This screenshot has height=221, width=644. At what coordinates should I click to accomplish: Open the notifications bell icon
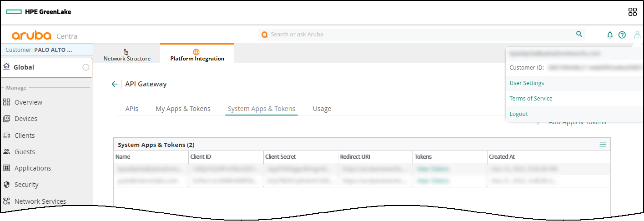(x=610, y=35)
